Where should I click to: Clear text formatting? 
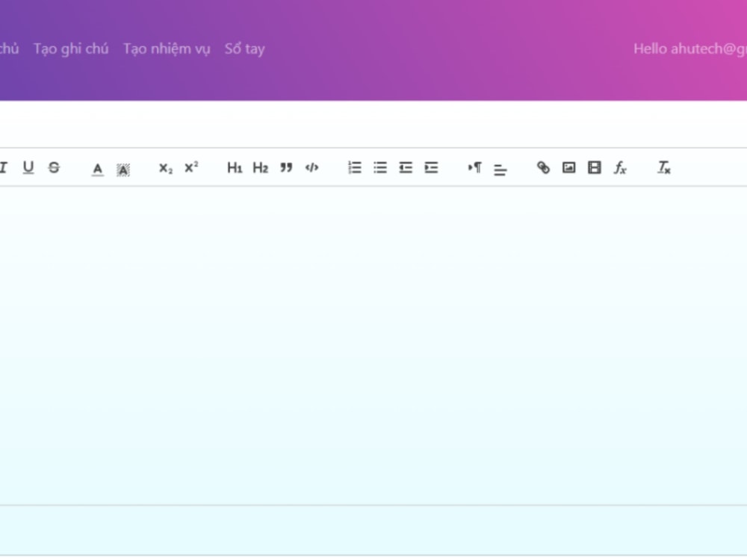(x=663, y=167)
